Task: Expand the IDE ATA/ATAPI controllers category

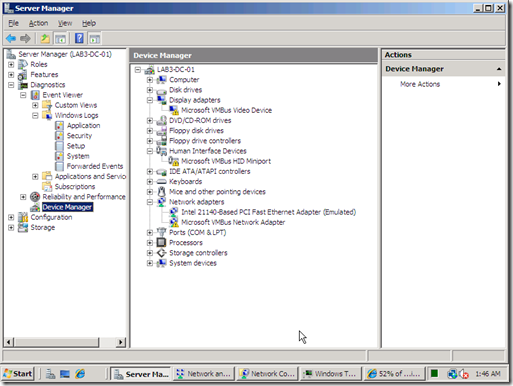Action: (x=150, y=171)
